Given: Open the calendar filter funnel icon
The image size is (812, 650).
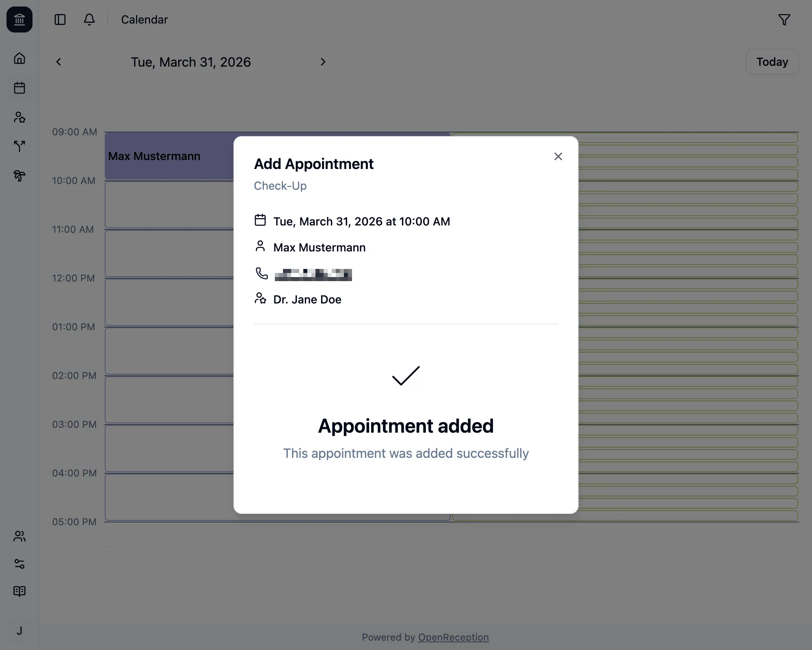Looking at the screenshot, I should coord(784,19).
